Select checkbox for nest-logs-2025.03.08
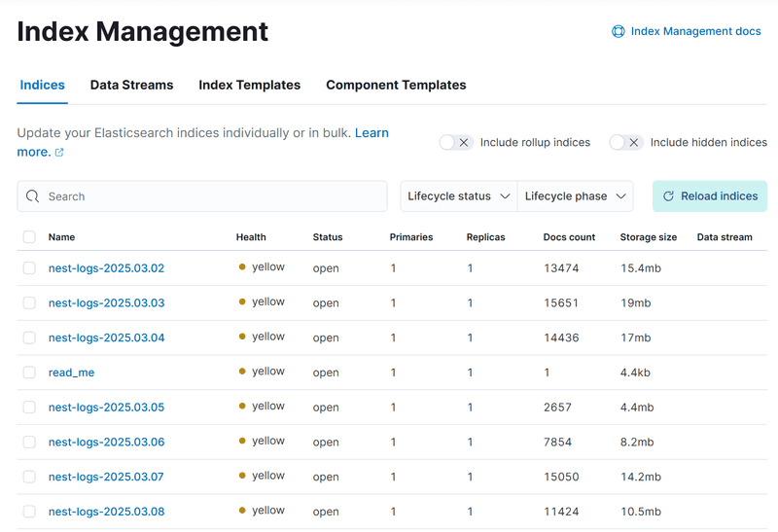 pos(29,512)
